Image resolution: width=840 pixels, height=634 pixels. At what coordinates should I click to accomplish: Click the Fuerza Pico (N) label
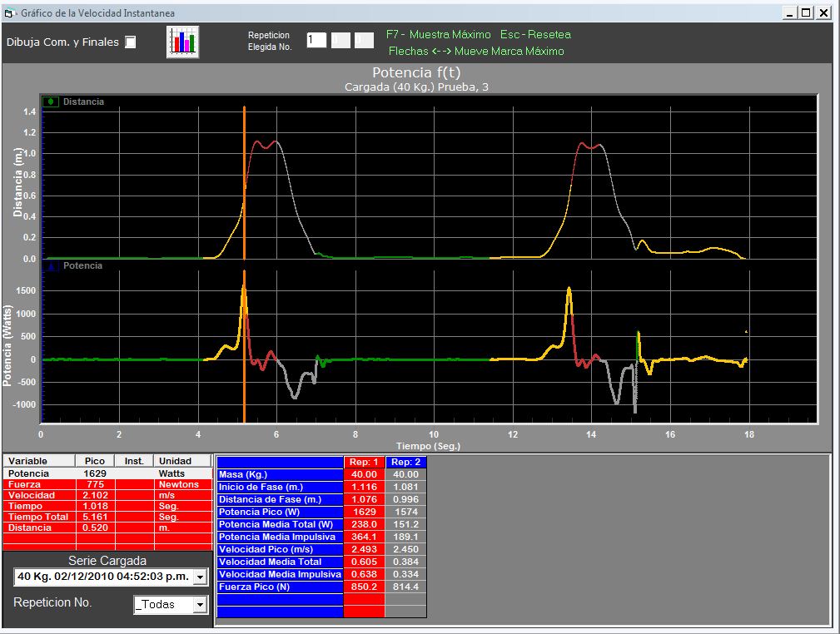[x=281, y=587]
